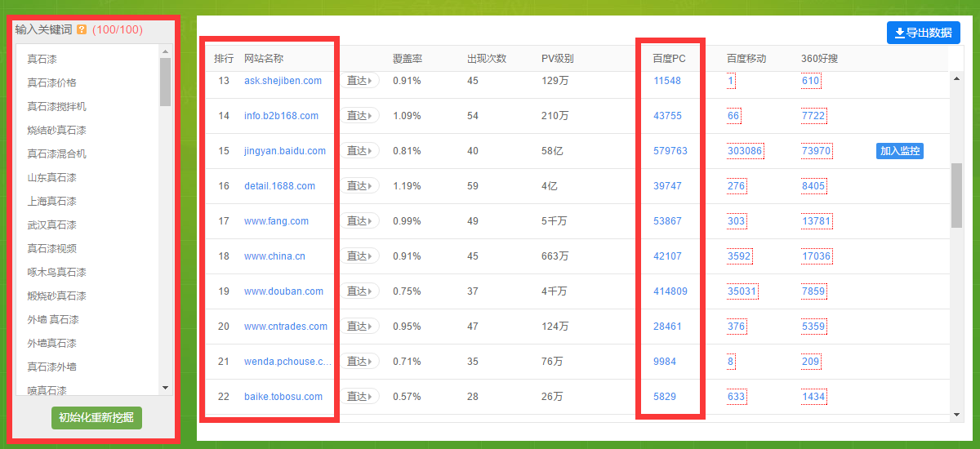This screenshot has height=449, width=980.
Task: Open www.fang.com site link
Action: click(276, 221)
